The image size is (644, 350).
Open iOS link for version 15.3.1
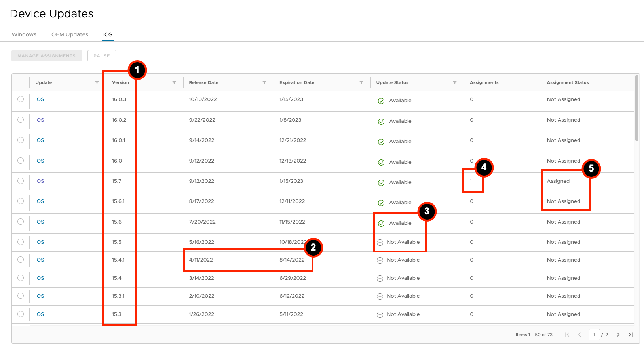click(x=40, y=296)
